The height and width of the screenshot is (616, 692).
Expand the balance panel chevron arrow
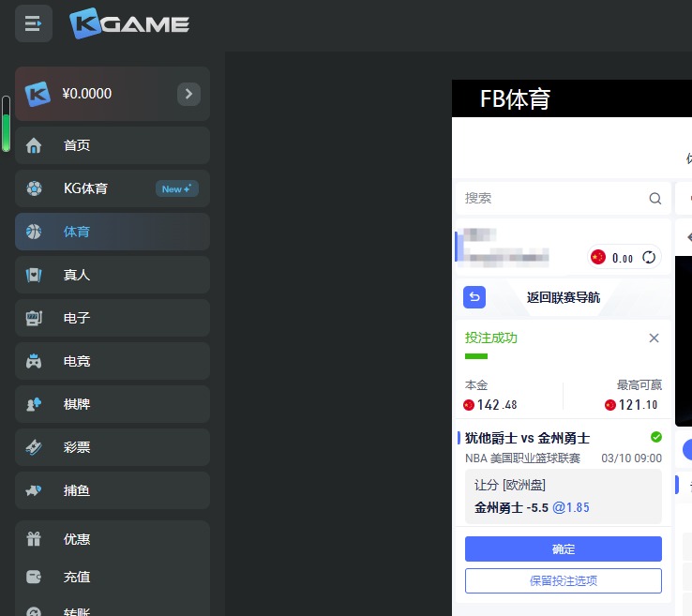click(188, 94)
